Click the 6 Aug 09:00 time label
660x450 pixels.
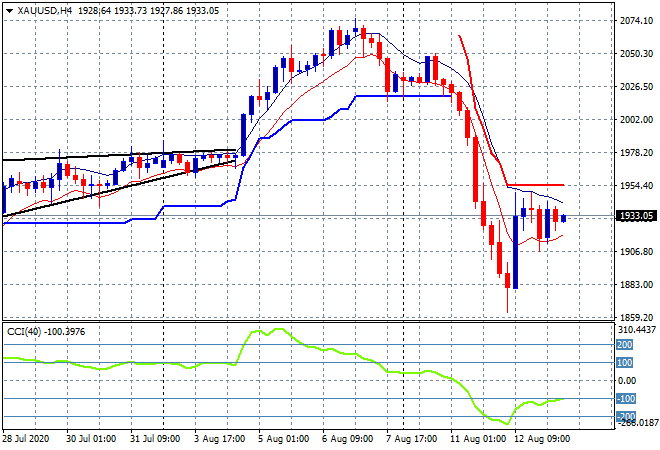[x=348, y=439]
